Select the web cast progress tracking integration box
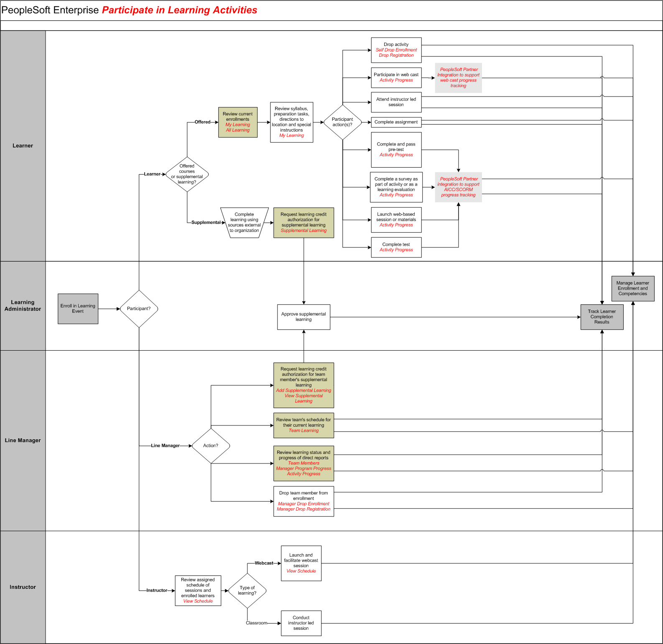The height and width of the screenshot is (644, 663). pos(459,78)
